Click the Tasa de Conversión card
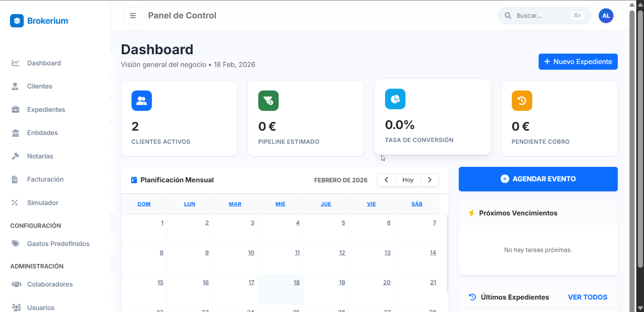Screen dimensions: 644x312 tap(433, 116)
